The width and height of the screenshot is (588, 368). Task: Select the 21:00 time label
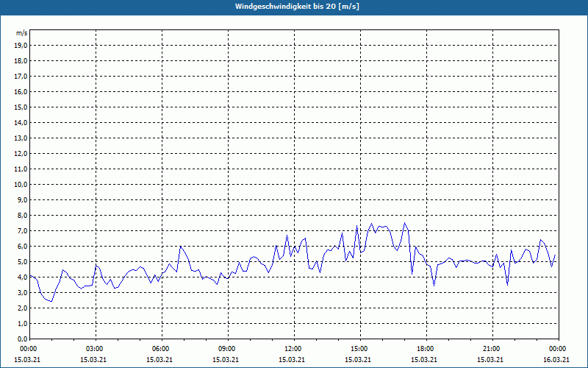pyautogui.click(x=492, y=349)
